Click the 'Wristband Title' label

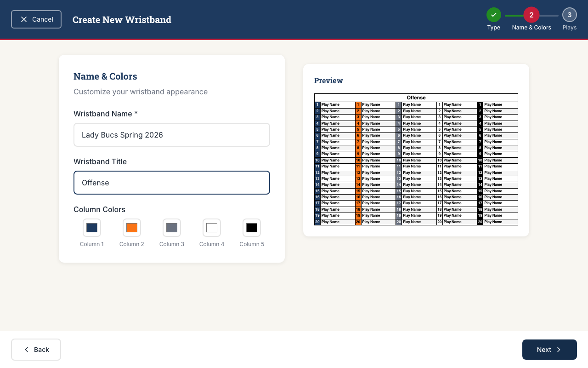coord(100,161)
